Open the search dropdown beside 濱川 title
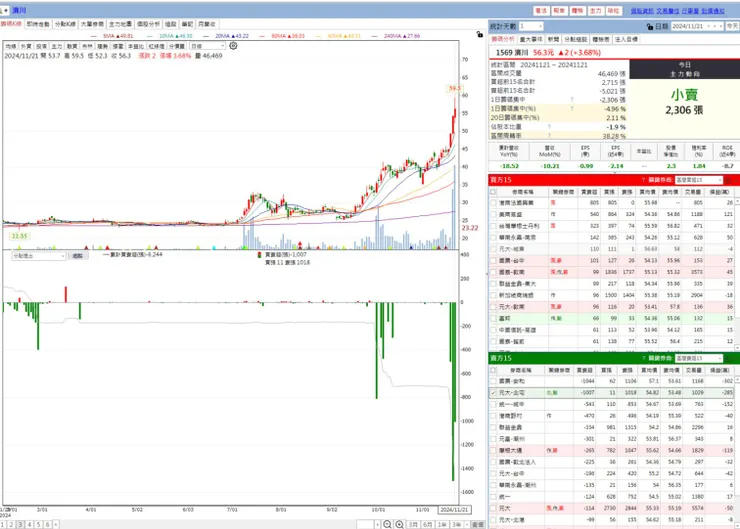This screenshot has width=740, height=529. pos(5,10)
